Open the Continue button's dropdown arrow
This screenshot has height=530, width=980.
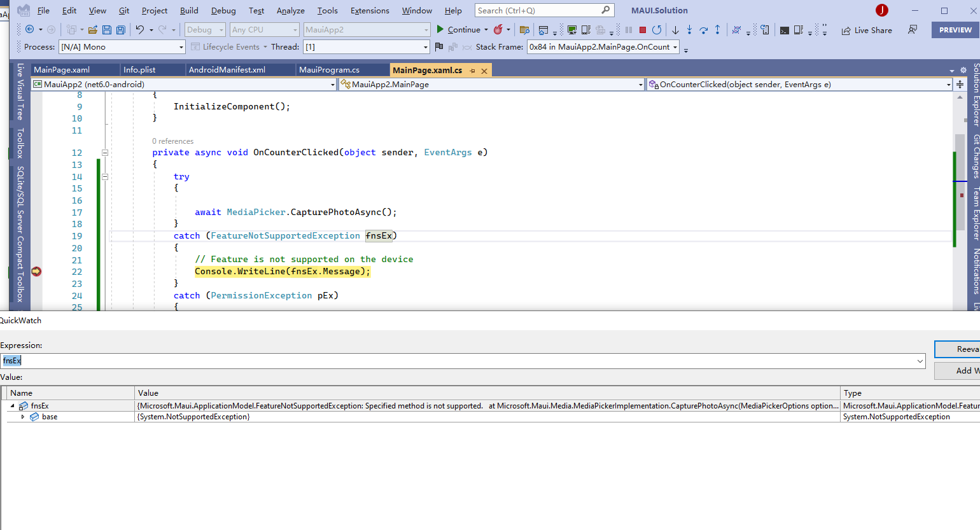pyautogui.click(x=486, y=30)
